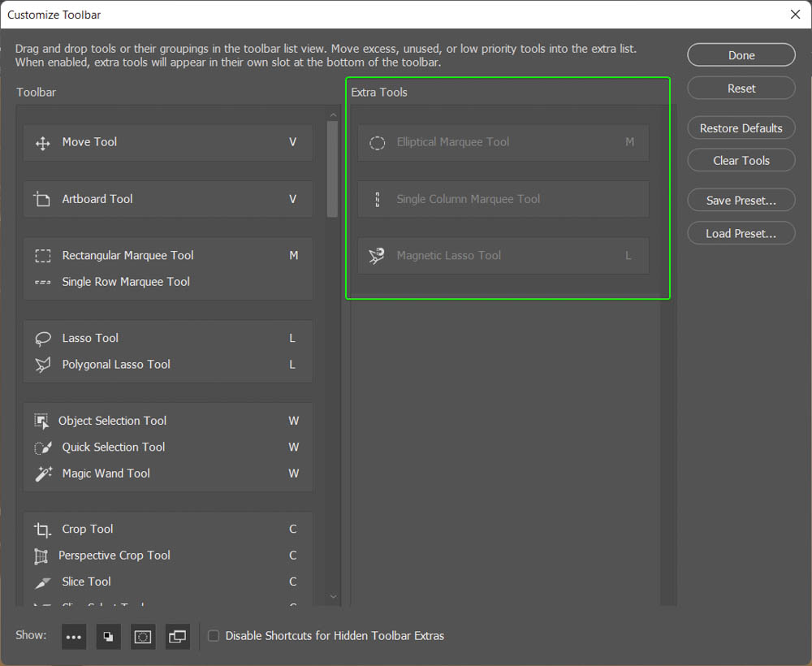
Task: Click the Elliptical Marquee Tool icon
Action: pos(377,143)
